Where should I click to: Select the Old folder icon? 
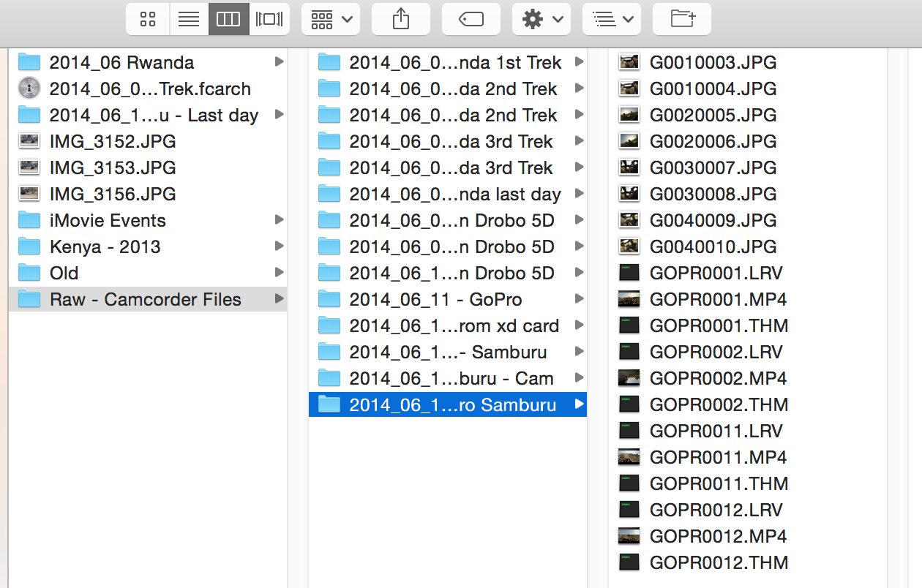pyautogui.click(x=29, y=273)
